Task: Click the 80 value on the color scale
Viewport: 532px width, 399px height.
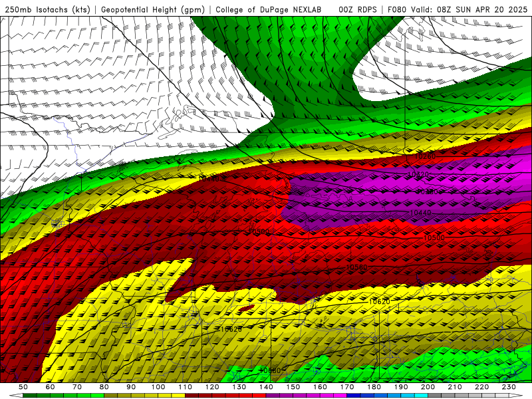Action: (x=104, y=387)
